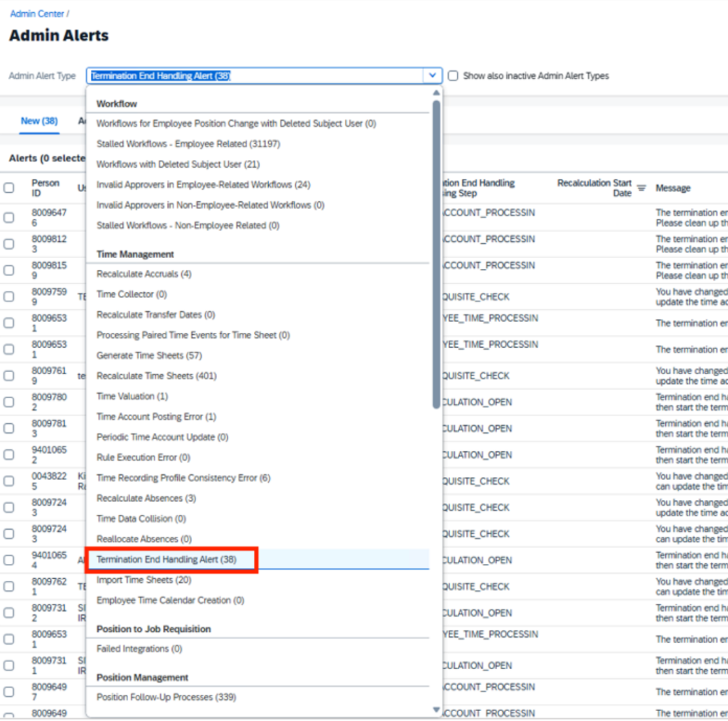Viewport: 728px width, 721px height.
Task: Open the Admin Center breadcrumb link
Action: point(37,14)
